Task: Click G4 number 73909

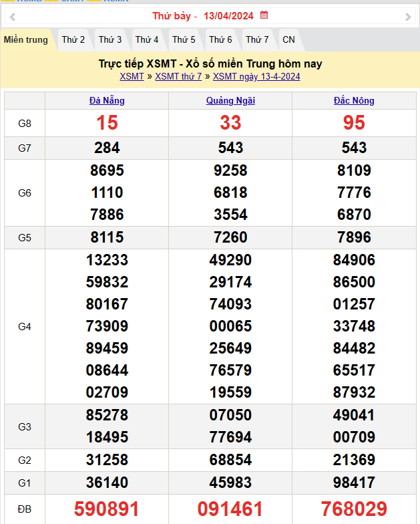Action: [x=107, y=326]
